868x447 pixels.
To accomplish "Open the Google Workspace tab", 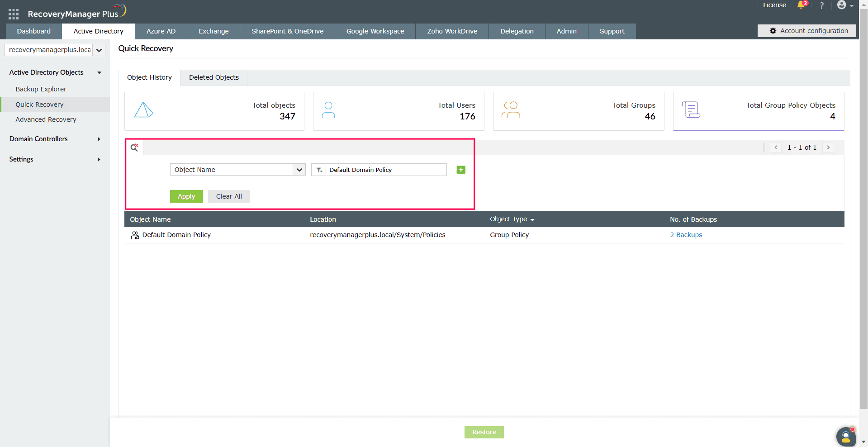I will click(375, 31).
